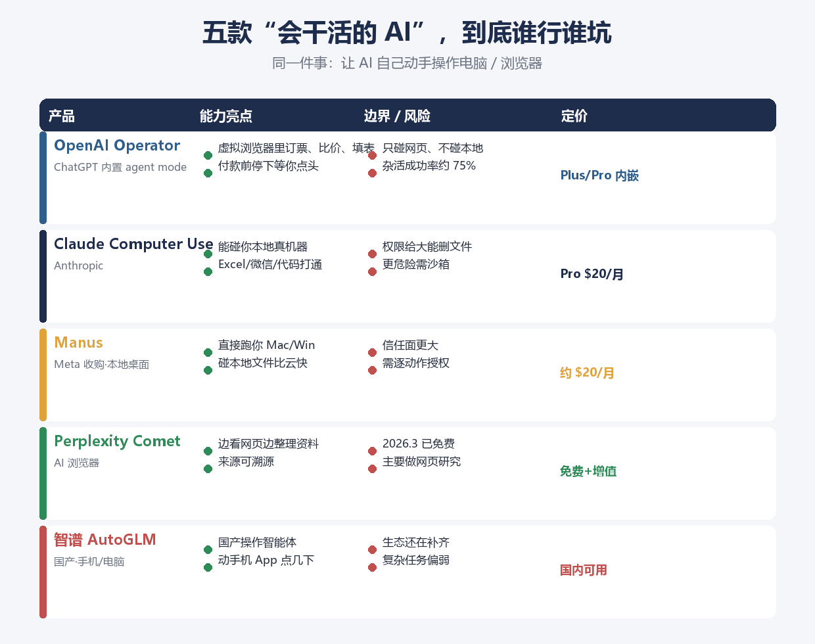Select the 智谱 AutoGLM product name
The image size is (815, 644).
pyautogui.click(x=105, y=540)
